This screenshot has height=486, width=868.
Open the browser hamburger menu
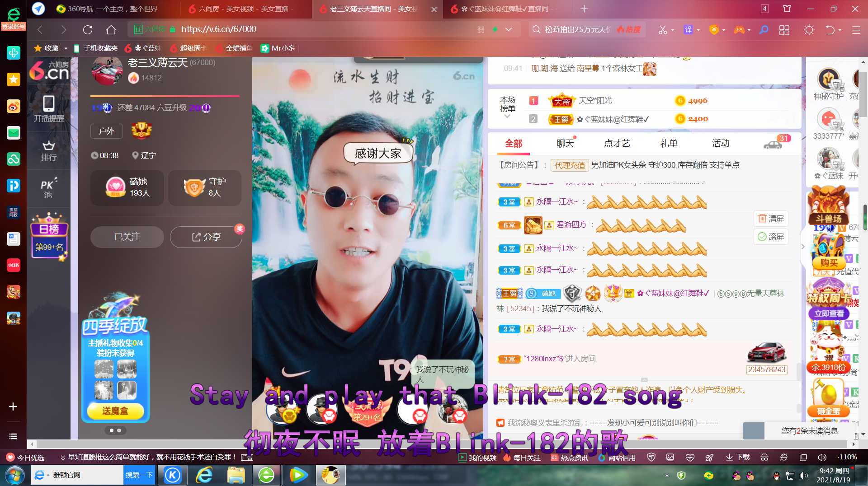(856, 30)
